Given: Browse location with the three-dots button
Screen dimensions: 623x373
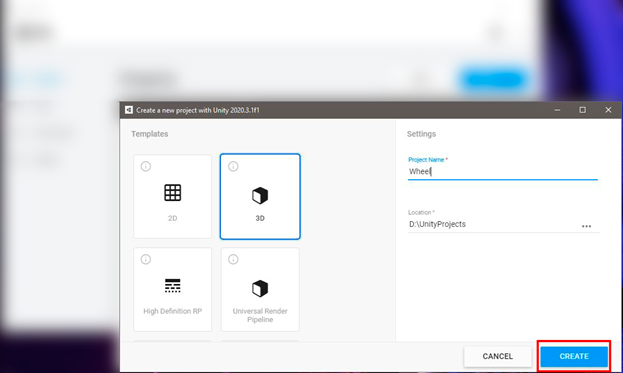Looking at the screenshot, I should coord(586,226).
